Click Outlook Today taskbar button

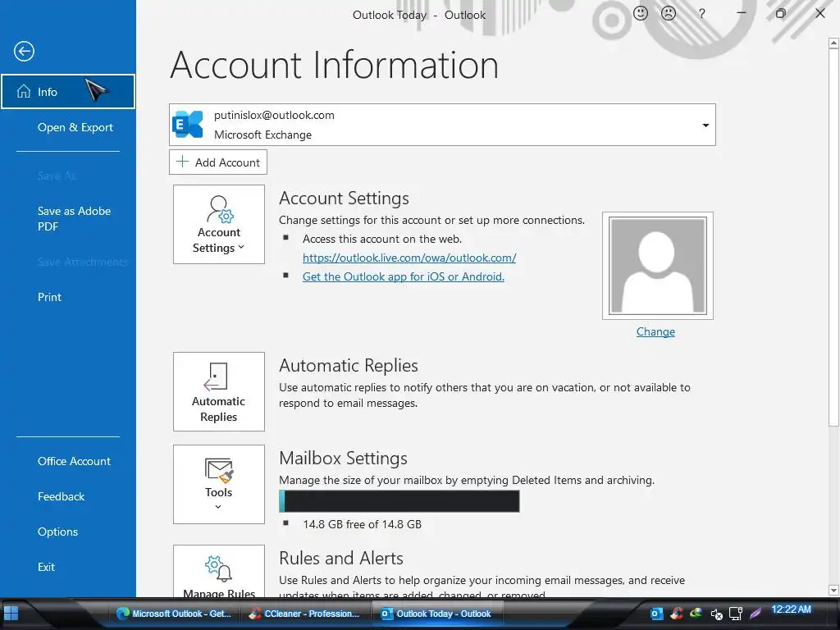click(x=436, y=614)
